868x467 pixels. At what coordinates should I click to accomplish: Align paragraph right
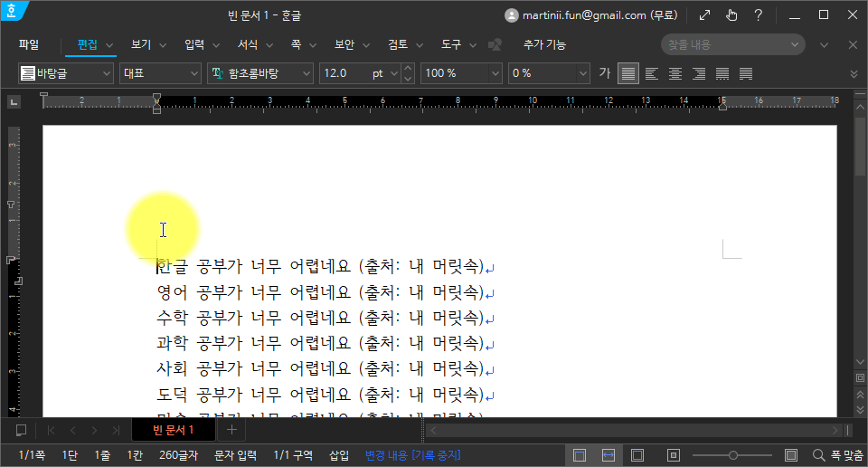pos(699,73)
